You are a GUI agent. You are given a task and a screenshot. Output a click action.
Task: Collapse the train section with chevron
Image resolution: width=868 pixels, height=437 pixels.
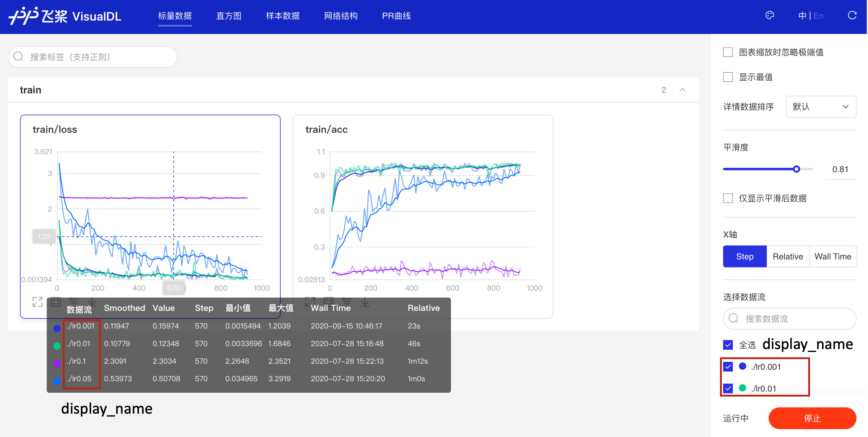(682, 90)
